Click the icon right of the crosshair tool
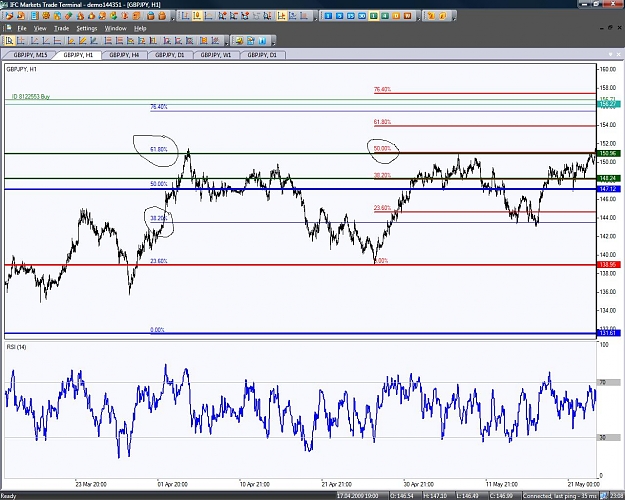Image resolution: width=625 pixels, height=500 pixels. (35, 40)
